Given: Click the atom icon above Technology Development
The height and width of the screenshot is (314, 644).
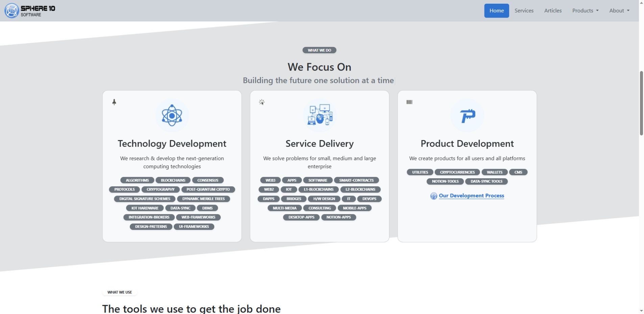Looking at the screenshot, I should 172,115.
